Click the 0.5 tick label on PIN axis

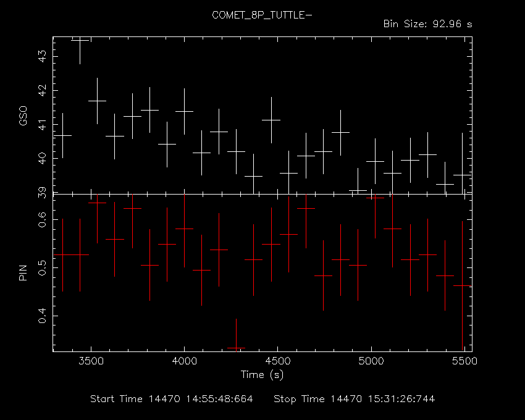tap(43, 268)
